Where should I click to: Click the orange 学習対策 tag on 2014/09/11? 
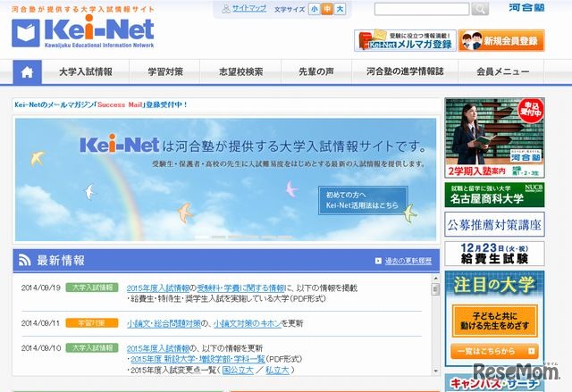[x=92, y=322]
